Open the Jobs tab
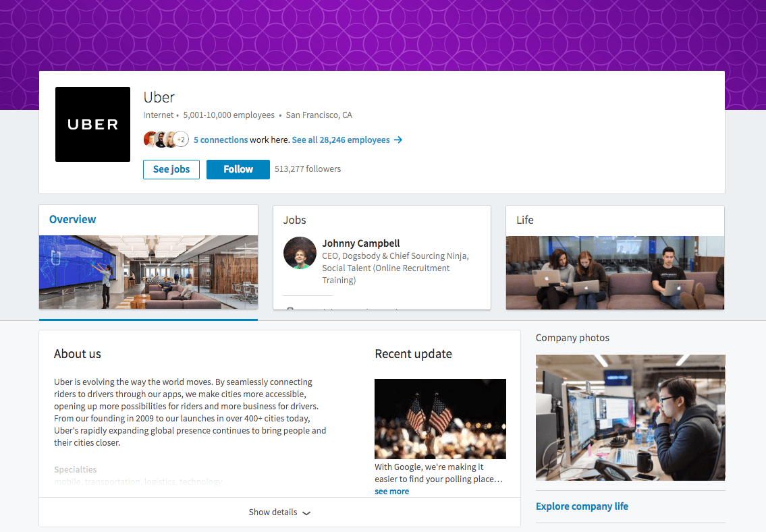This screenshot has height=532, width=766. (x=294, y=220)
